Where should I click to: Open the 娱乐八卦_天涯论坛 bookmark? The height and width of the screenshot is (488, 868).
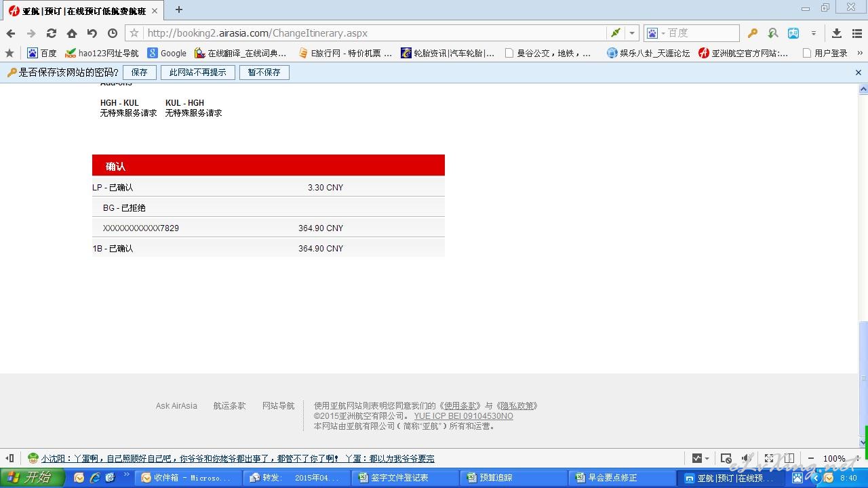648,53
